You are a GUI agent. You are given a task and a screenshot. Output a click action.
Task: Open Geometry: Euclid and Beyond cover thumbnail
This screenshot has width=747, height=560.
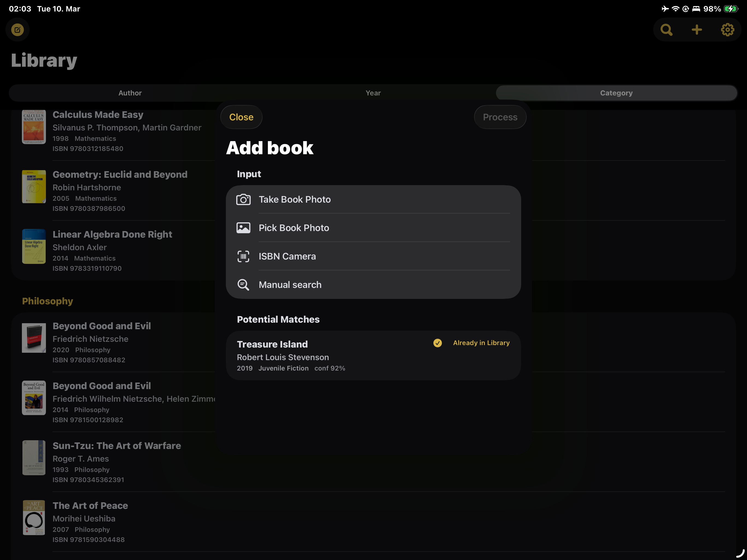[x=34, y=186]
